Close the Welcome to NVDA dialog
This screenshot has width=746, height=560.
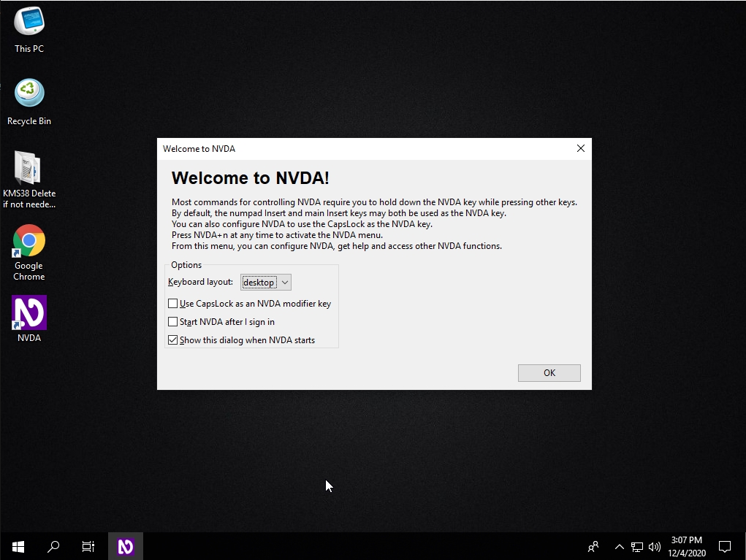click(x=581, y=148)
